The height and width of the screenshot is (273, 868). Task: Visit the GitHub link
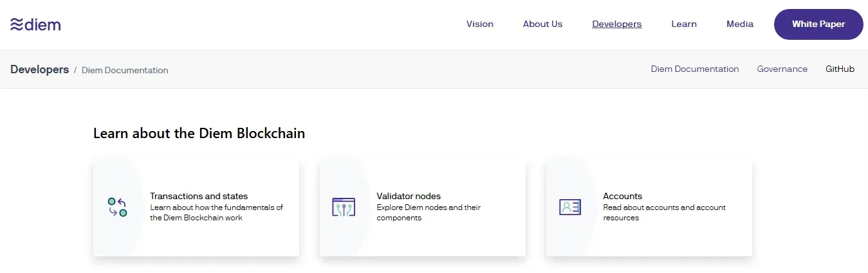[x=840, y=69]
